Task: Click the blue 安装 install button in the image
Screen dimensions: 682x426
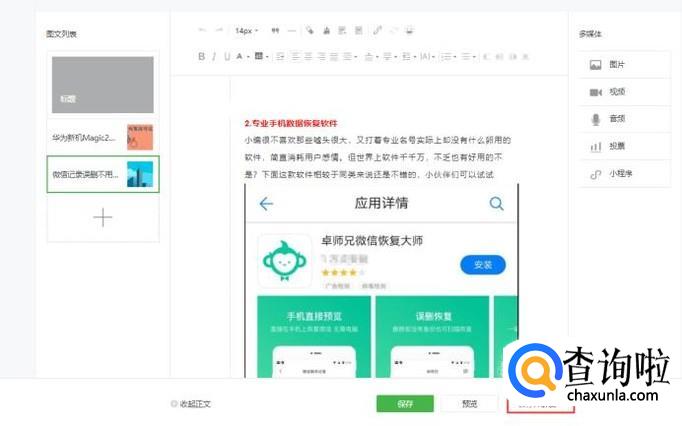Action: [483, 265]
